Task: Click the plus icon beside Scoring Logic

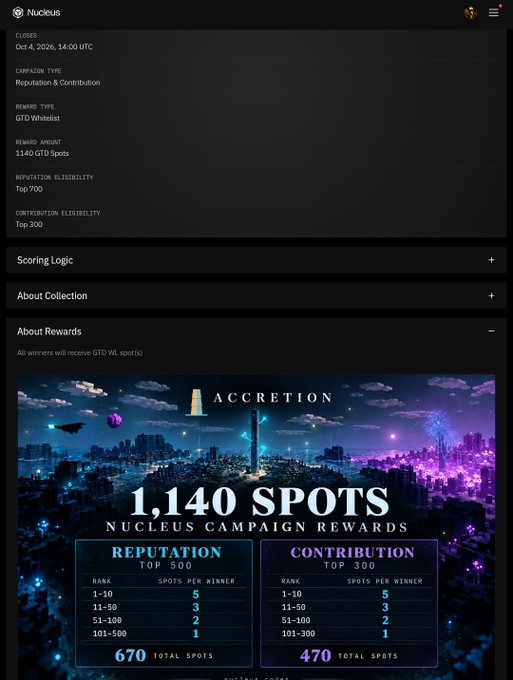Action: [x=491, y=260]
